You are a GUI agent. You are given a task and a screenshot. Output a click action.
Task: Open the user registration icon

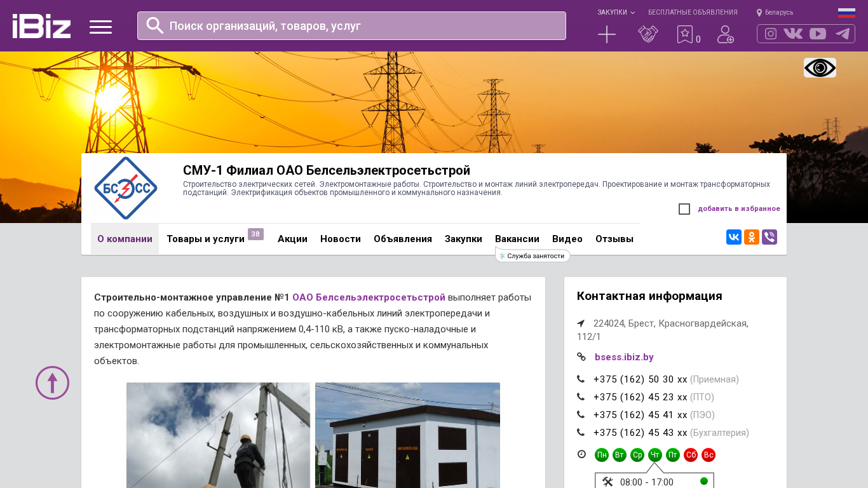(x=726, y=34)
